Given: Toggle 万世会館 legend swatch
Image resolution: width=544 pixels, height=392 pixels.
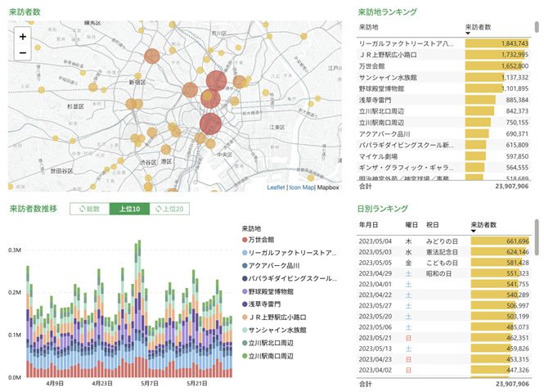Looking at the screenshot, I should point(245,240).
